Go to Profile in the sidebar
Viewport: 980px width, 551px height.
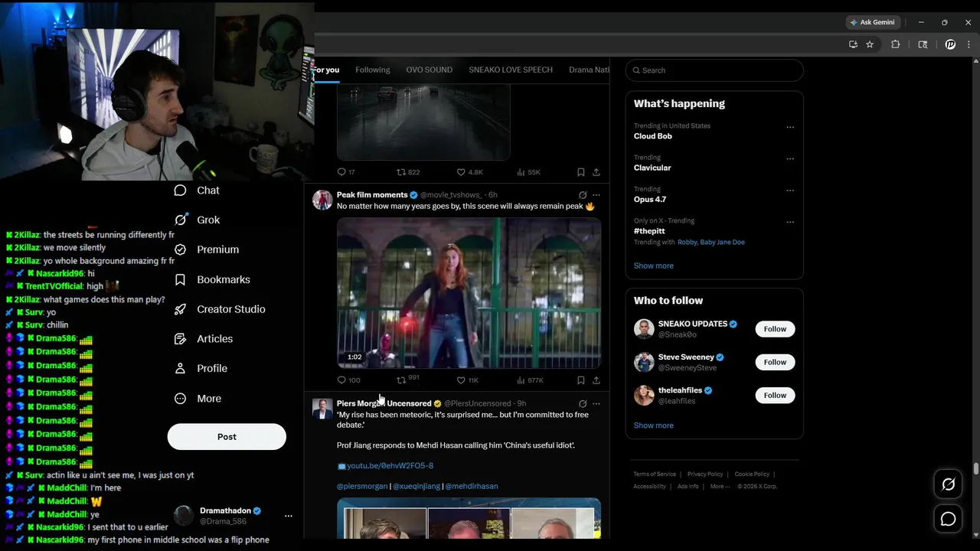point(201,368)
